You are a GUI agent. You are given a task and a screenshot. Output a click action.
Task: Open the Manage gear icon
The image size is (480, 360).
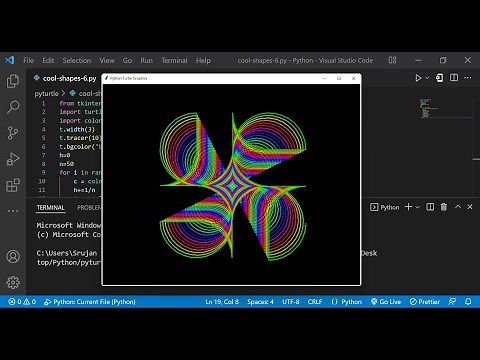[x=13, y=282]
